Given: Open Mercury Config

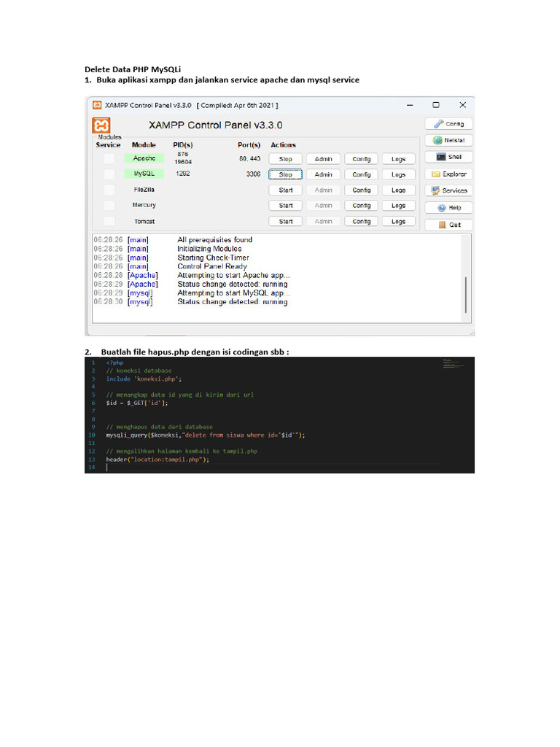Looking at the screenshot, I should (362, 206).
